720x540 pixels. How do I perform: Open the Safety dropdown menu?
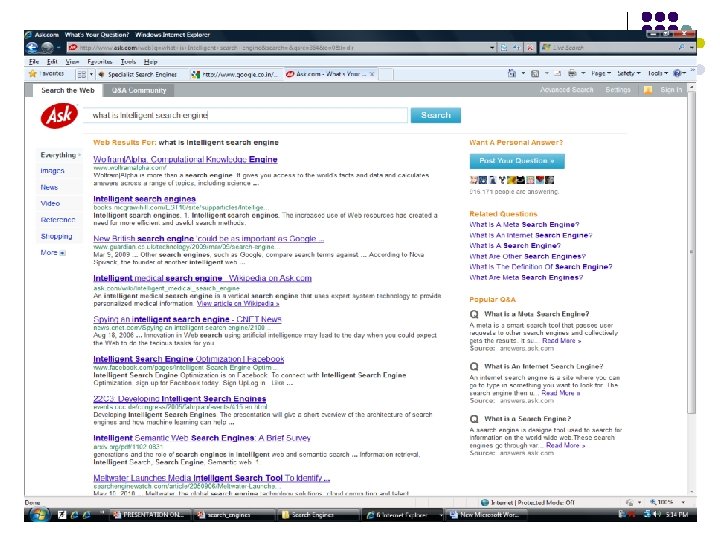point(629,73)
